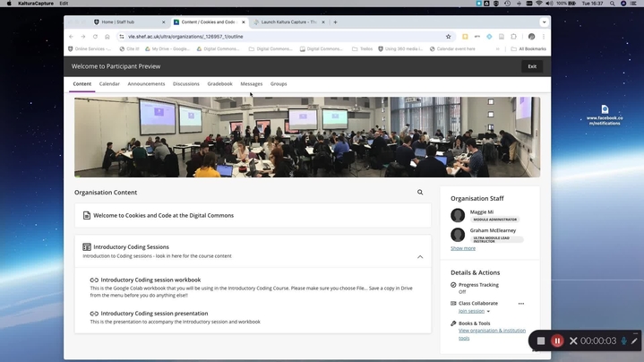Open a new browser tab
This screenshot has height=362, width=644.
[x=335, y=22]
